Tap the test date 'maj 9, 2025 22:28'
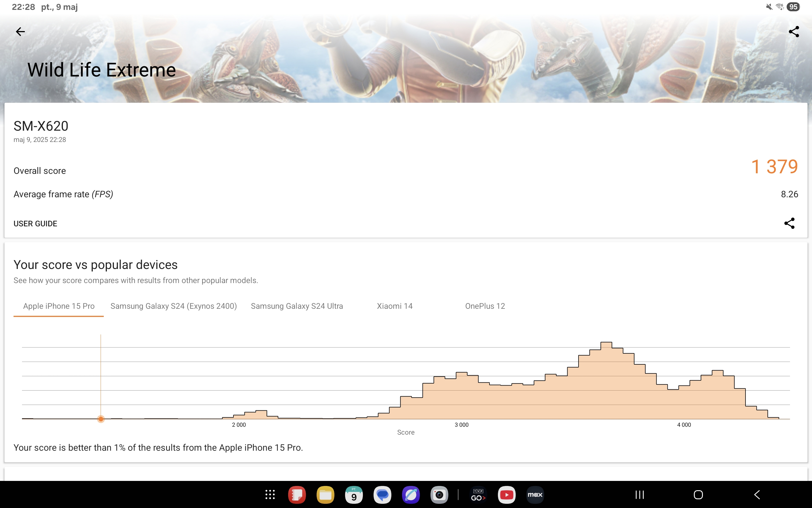Viewport: 812px width, 508px height. [39, 140]
